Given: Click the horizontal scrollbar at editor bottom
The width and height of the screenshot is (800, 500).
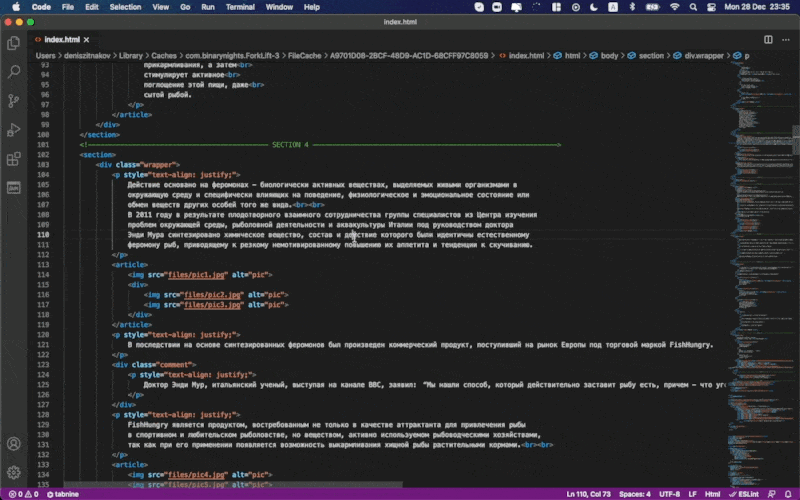Looking at the screenshot, I should point(233,484).
